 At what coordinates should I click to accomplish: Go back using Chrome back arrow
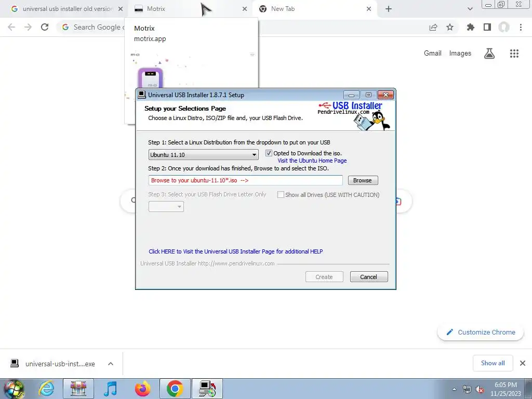pyautogui.click(x=11, y=27)
